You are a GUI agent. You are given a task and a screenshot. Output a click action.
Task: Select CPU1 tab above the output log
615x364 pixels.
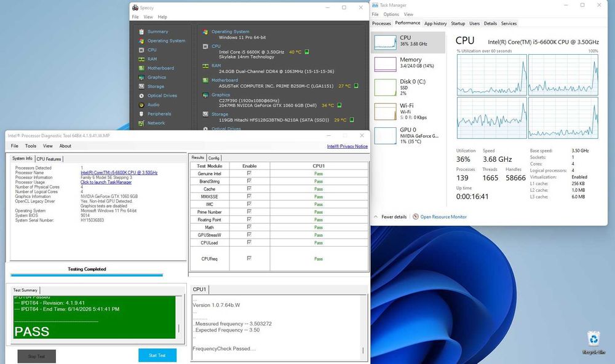199,290
